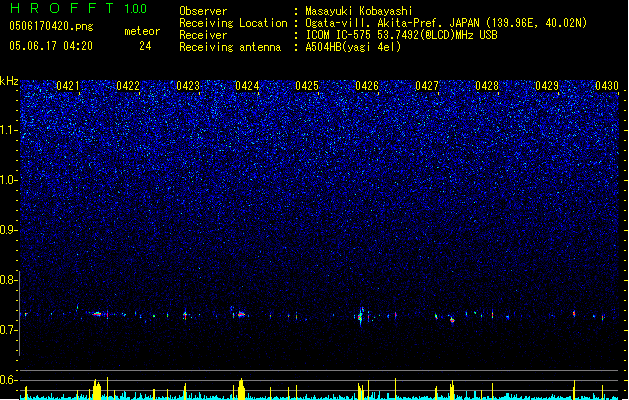The height and width of the screenshot is (400, 629).
Task: Click the 'meteor' count label
Action: [142, 31]
